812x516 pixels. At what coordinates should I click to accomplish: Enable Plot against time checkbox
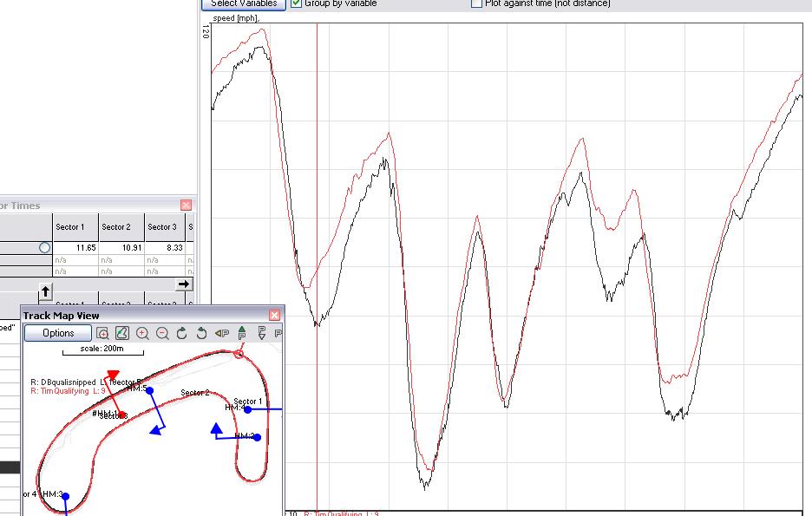476,3
